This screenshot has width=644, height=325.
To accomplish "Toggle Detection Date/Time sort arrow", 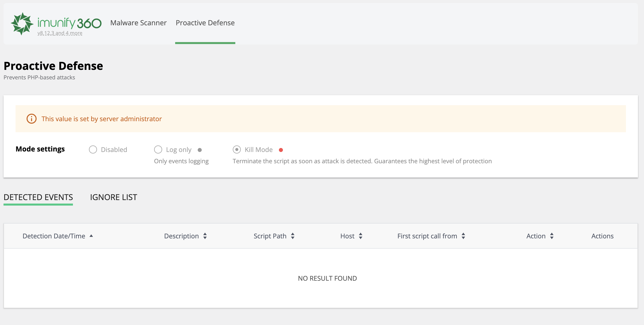I will (x=91, y=236).
